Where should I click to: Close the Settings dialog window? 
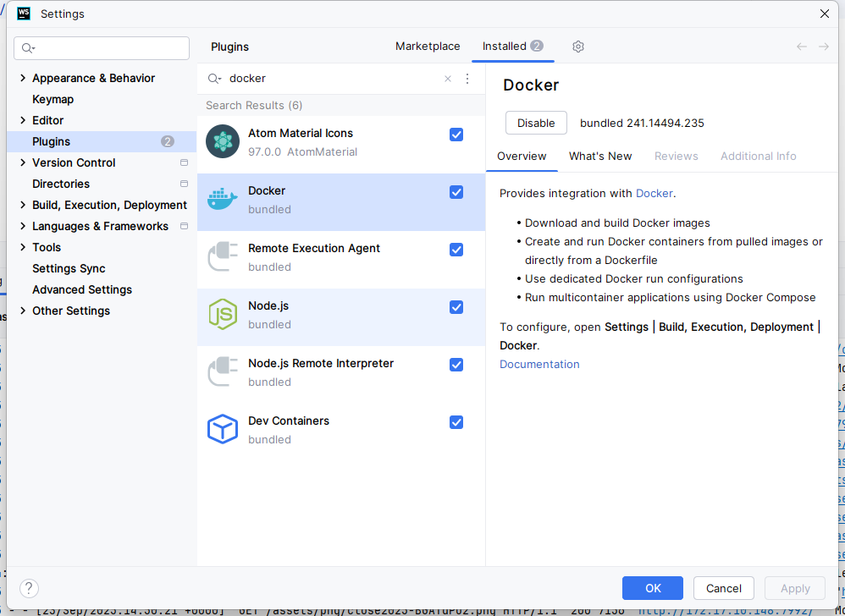[x=825, y=14]
